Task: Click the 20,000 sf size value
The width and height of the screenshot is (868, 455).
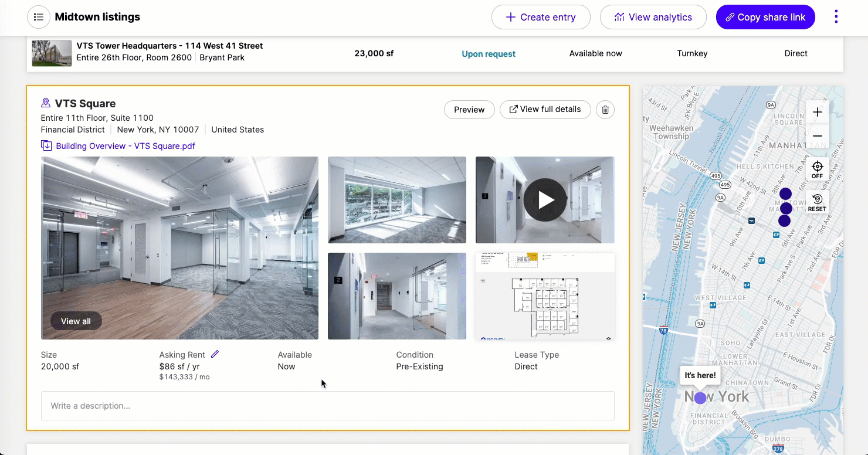Action: tap(60, 366)
